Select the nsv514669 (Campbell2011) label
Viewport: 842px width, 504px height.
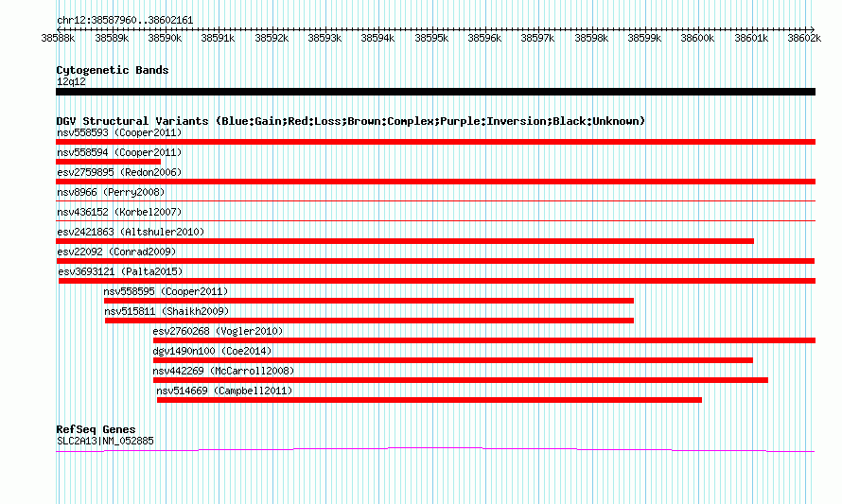coord(224,391)
